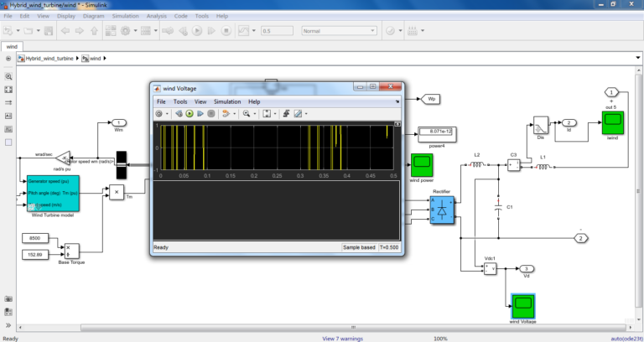644x342 pixels.
Task: Click the scope Zoom magnifier tool
Action: click(247, 113)
